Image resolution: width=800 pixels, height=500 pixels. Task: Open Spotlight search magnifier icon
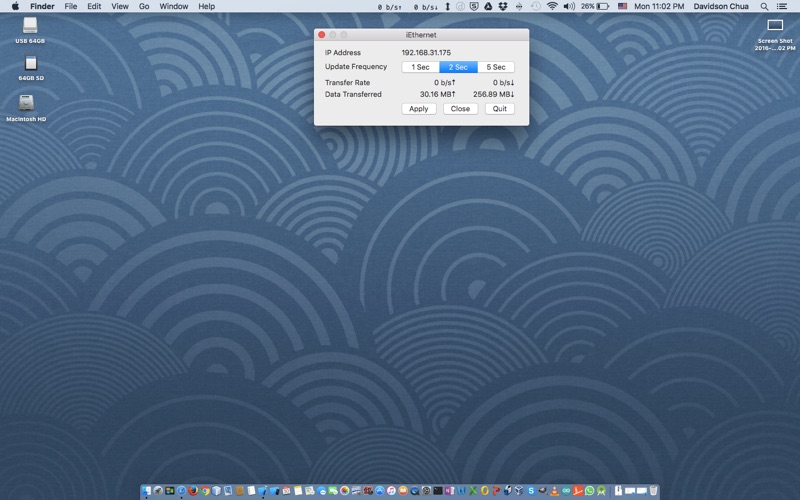tap(765, 6)
